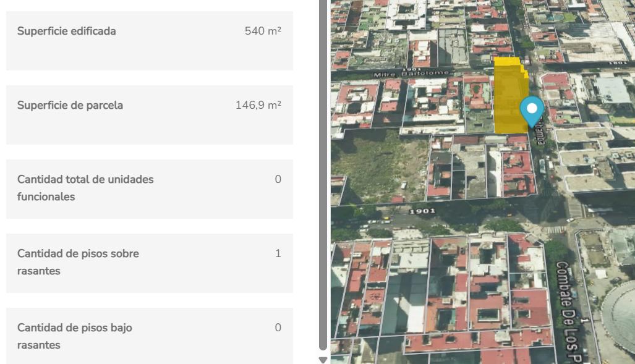Screen dimensions: 635x364
Task: Click the 146,9 m² parcel value
Action: tap(258, 105)
